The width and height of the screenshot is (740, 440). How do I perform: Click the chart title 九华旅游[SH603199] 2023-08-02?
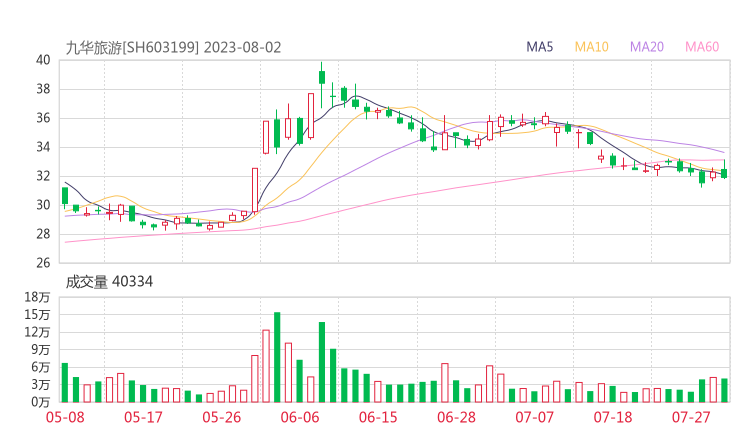(173, 48)
